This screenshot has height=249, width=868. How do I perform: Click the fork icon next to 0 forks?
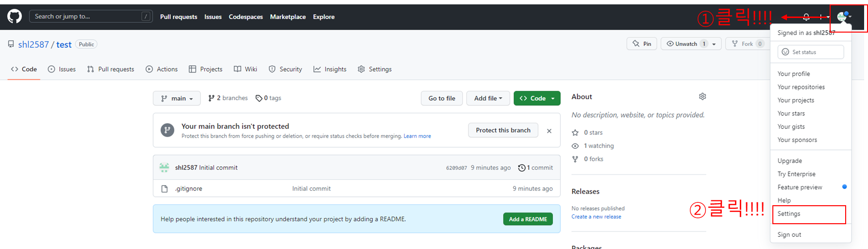click(575, 159)
